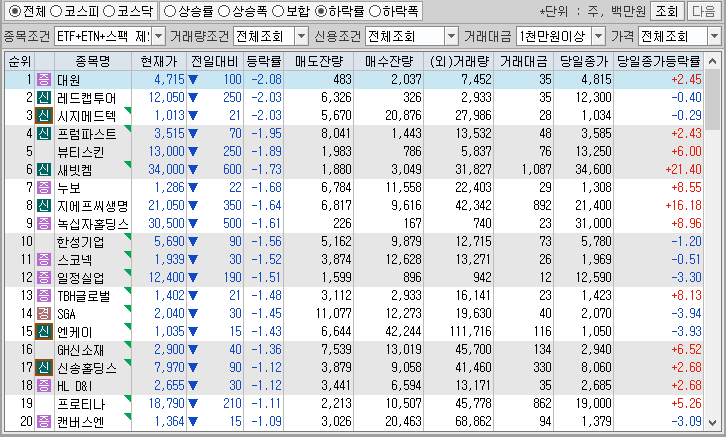
Task: Select the 상승폭 radio button
Action: [224, 11]
